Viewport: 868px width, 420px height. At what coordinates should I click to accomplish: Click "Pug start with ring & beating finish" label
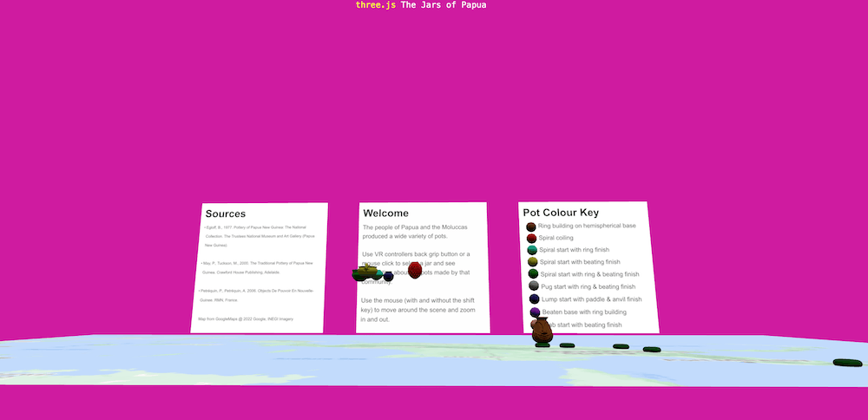588,286
